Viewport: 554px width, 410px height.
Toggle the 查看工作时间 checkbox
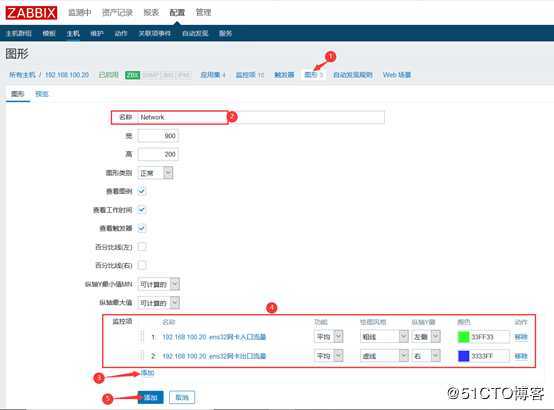click(142, 210)
